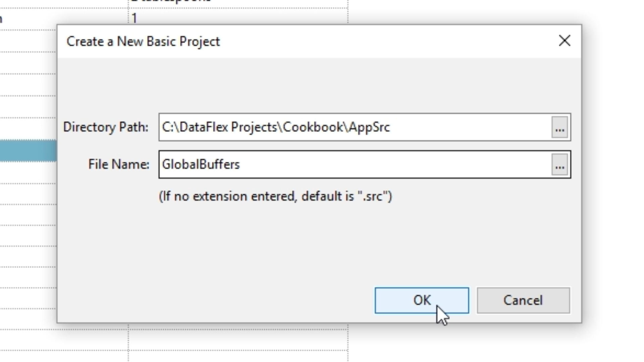Cancel the new basic project dialog
644x362 pixels.
523,300
